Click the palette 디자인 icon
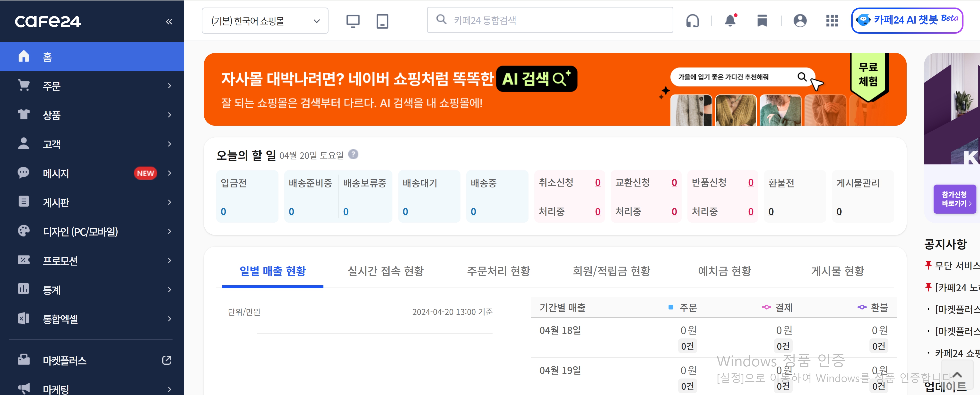The width and height of the screenshot is (980, 395). (x=24, y=231)
